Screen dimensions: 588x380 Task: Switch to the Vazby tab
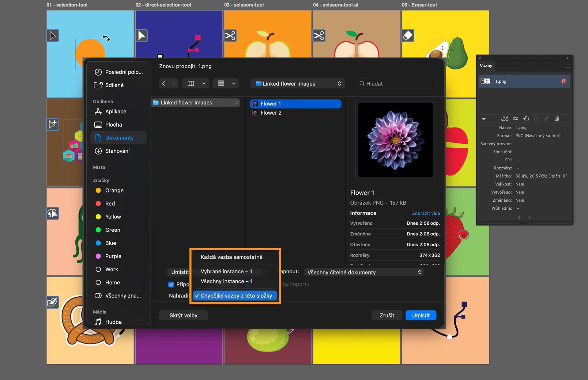coord(486,66)
